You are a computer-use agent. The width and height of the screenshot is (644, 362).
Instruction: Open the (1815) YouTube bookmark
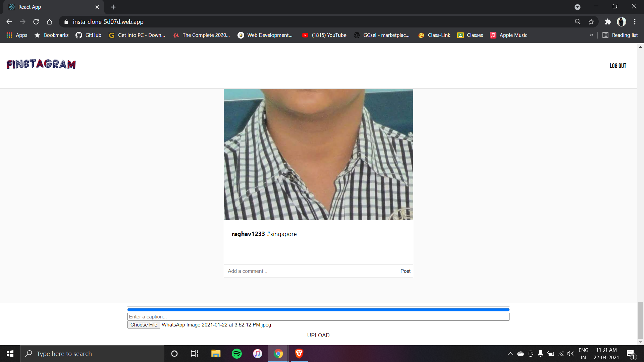pyautogui.click(x=324, y=35)
